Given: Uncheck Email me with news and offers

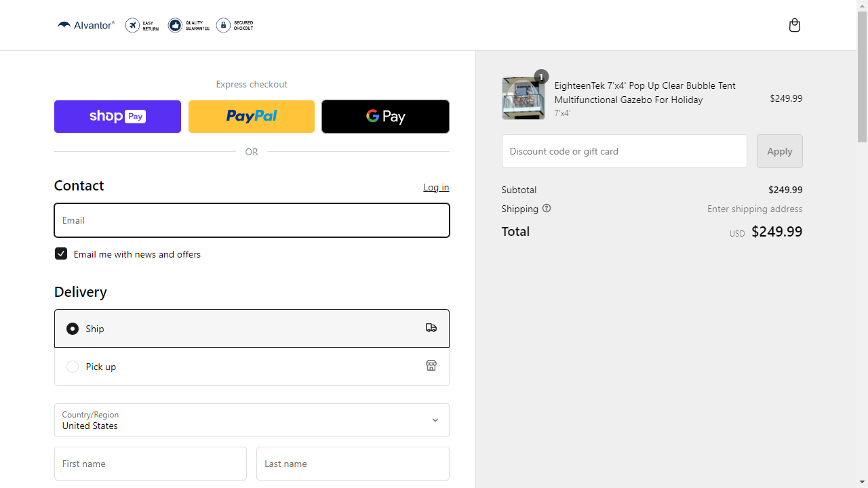Looking at the screenshot, I should click(x=61, y=253).
